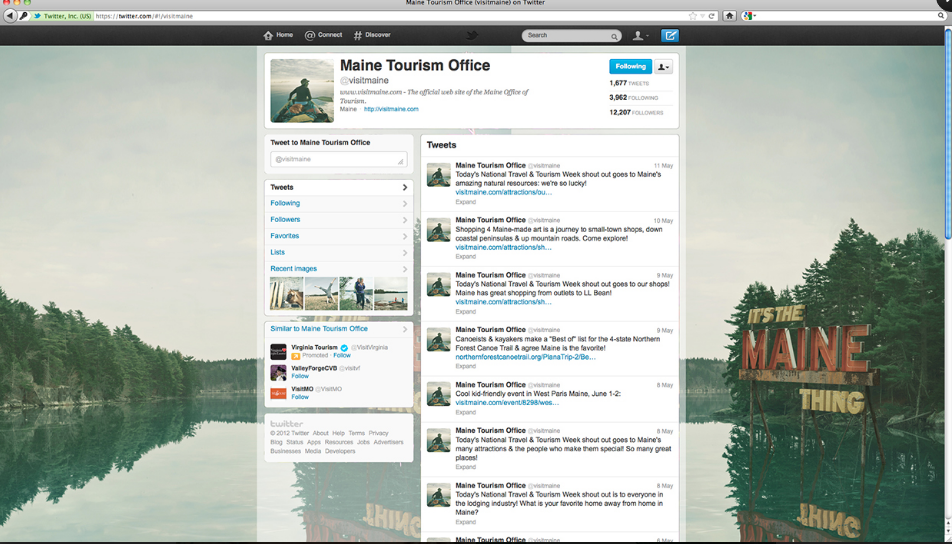View the 12,207 followers count
The height and width of the screenshot is (544, 952).
coord(636,112)
